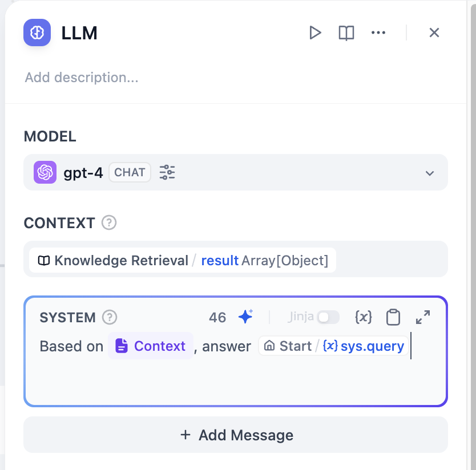Copy the system prompt to clipboard
Screen dimensions: 476x470
[x=393, y=317]
